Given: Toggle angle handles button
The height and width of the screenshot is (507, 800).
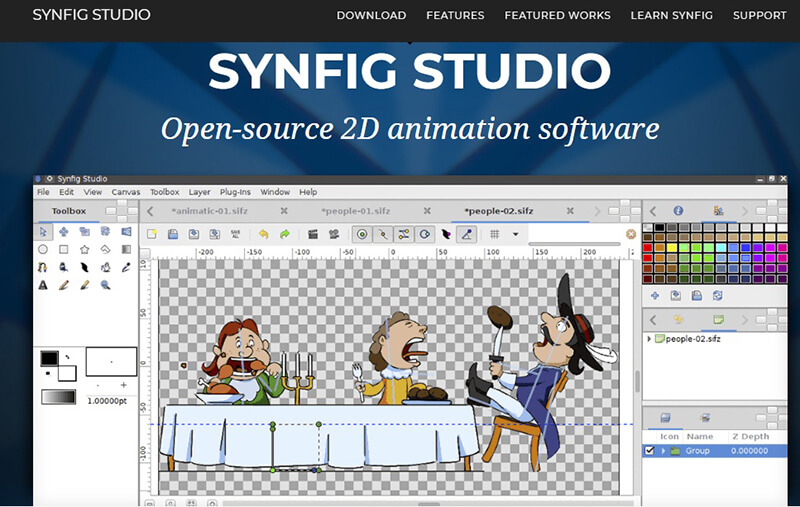Looking at the screenshot, I should click(466, 234).
